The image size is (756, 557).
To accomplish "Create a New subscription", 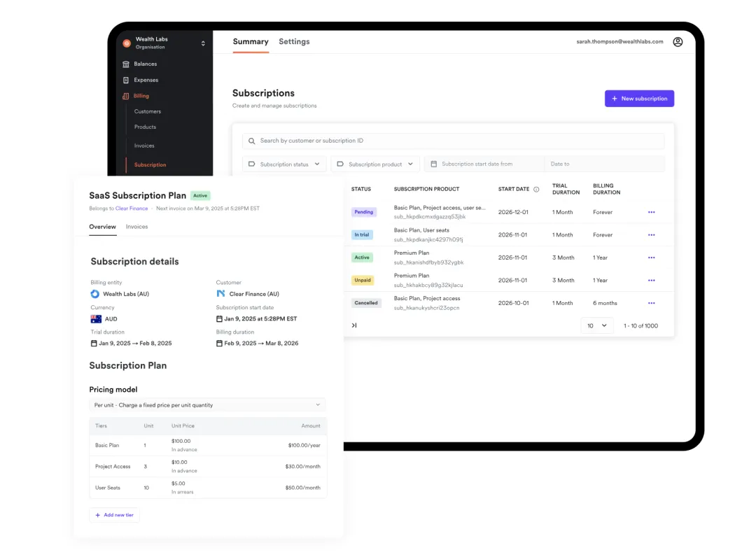I will point(639,98).
